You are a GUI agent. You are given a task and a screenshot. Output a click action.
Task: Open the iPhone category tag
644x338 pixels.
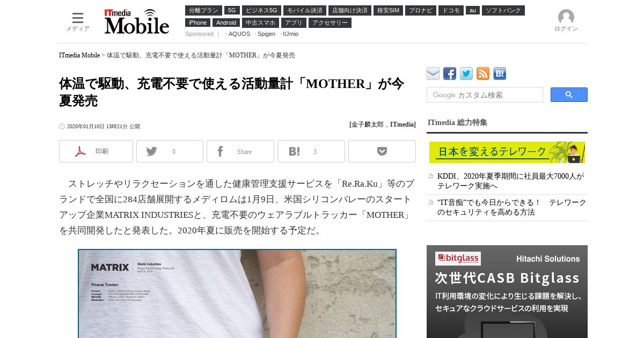pos(197,23)
